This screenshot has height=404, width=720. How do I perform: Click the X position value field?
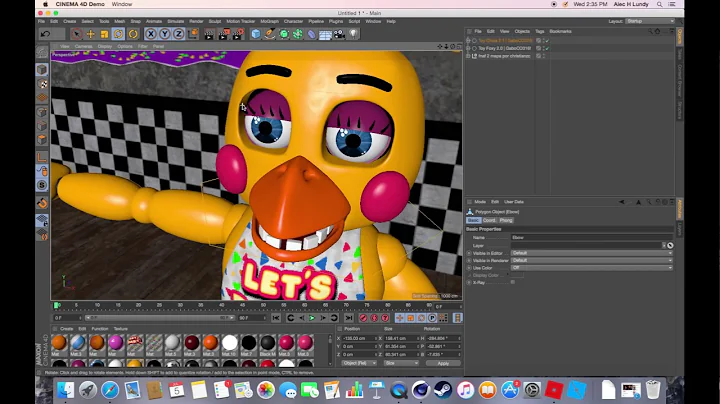[x=360, y=338]
